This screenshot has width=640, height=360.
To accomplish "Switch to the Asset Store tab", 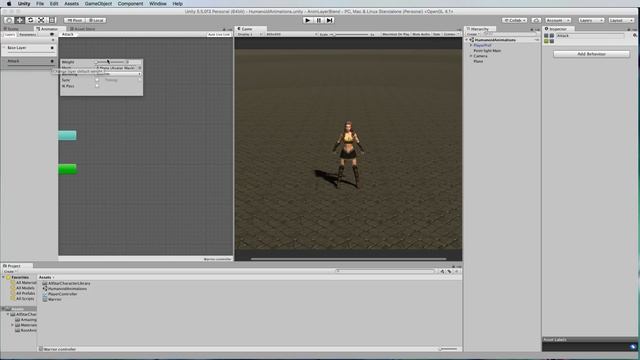I will pos(83,29).
